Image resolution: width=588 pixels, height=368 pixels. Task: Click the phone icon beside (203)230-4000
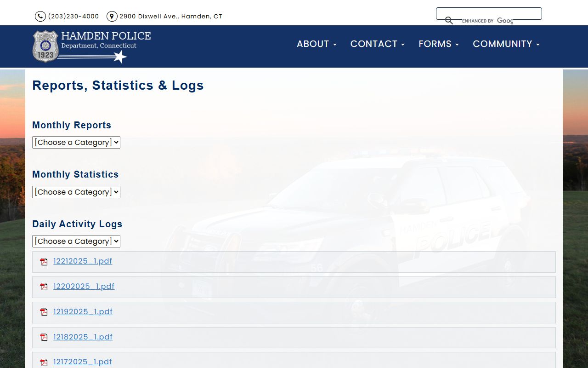pos(40,17)
